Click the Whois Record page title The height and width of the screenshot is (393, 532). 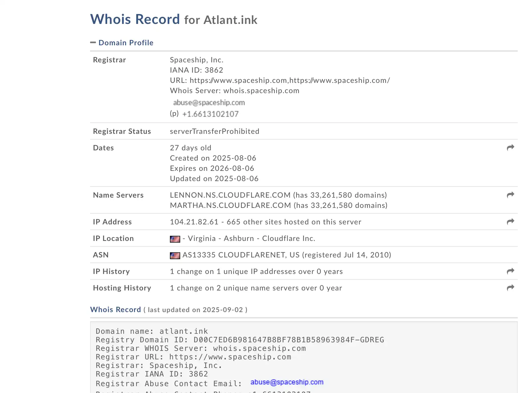tap(135, 19)
